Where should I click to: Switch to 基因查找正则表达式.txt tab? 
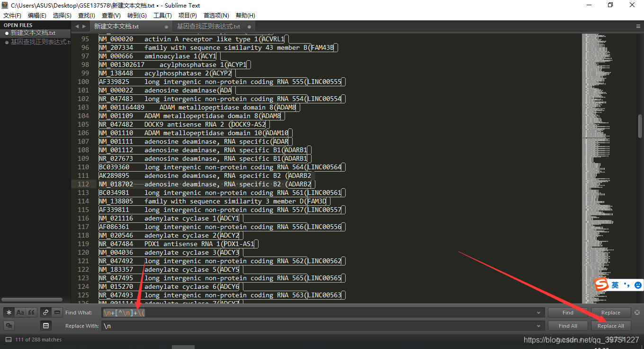click(214, 27)
